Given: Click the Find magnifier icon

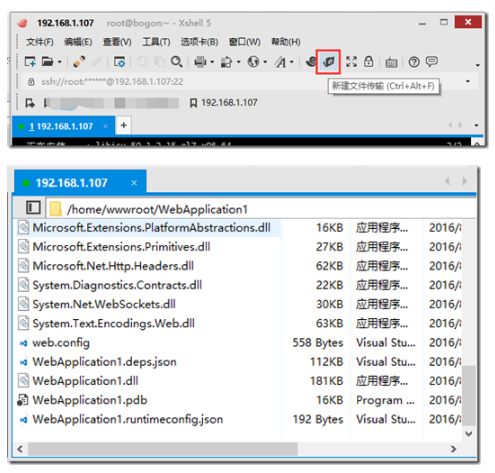Looking at the screenshot, I should tap(176, 62).
